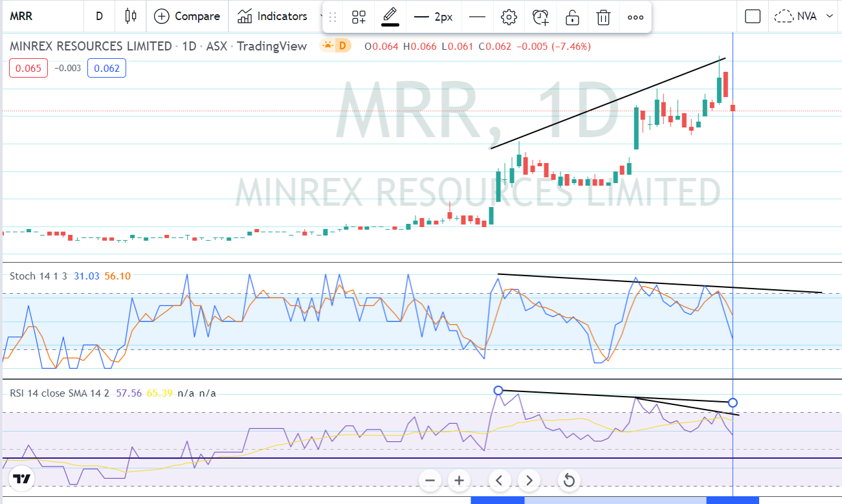Open more options three-dot menu

[636, 17]
